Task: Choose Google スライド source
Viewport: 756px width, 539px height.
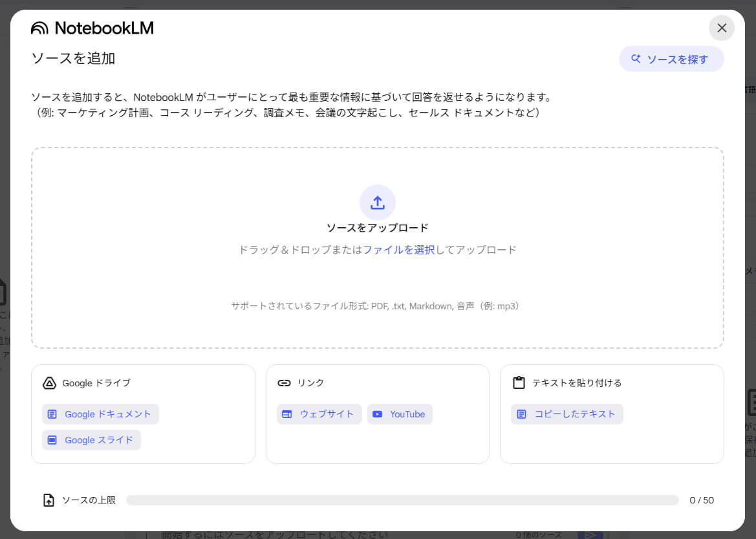Action: coord(92,440)
